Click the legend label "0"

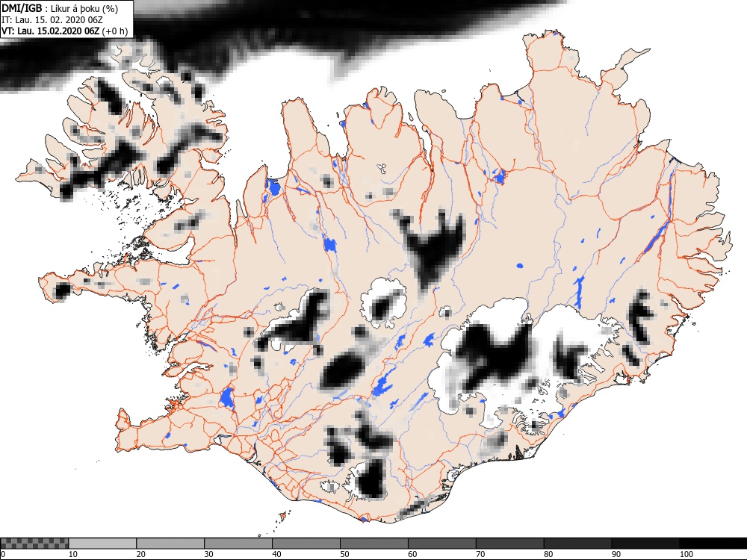3,554
